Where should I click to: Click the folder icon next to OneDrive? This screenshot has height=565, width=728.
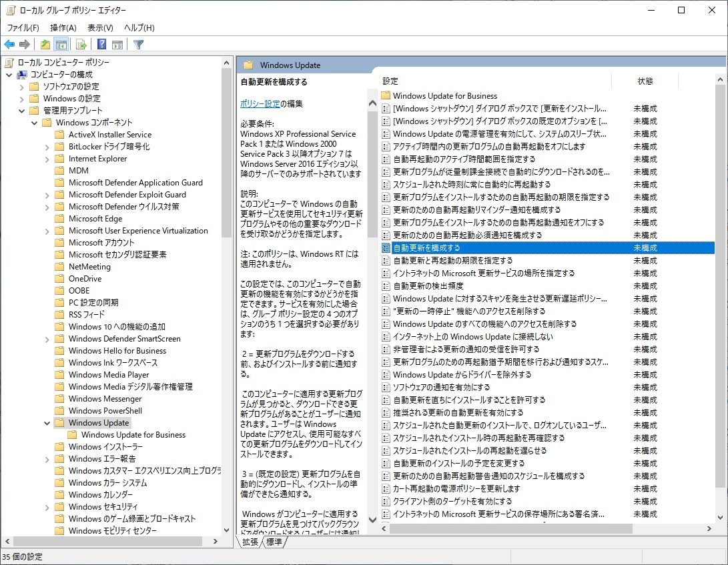click(59, 279)
